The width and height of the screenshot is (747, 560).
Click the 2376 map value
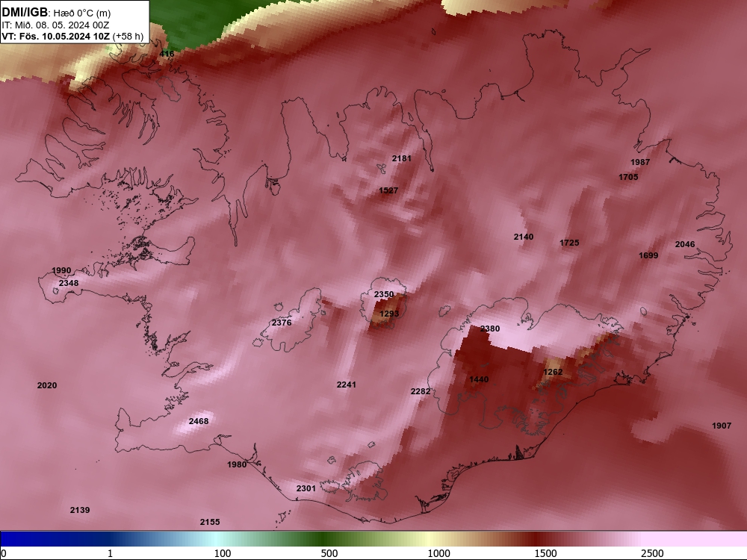pyautogui.click(x=282, y=323)
